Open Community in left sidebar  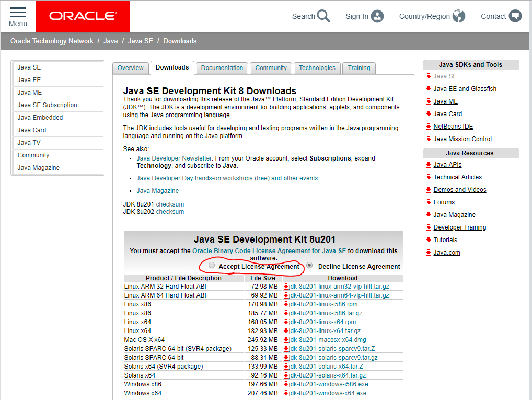[58, 155]
